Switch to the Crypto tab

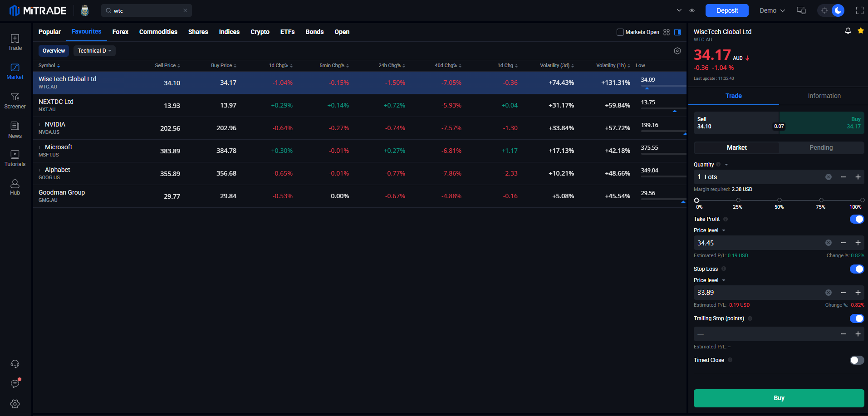(x=260, y=32)
